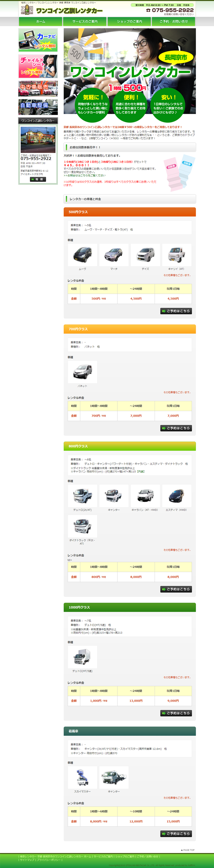Image resolution: width=214 pixels, height=868 pixels.
Task: Select the スカイマスター aerial truck thumbnail
Action: tap(82, 777)
